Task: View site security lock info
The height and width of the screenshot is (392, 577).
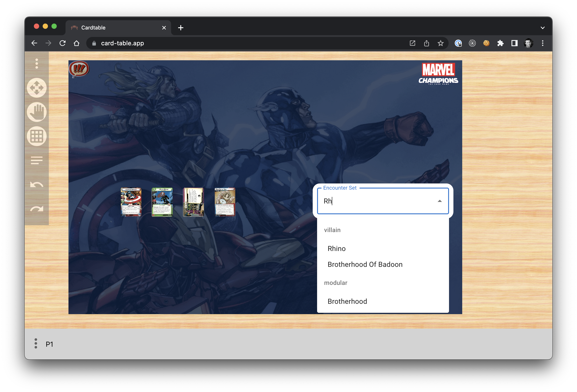Action: pos(94,44)
